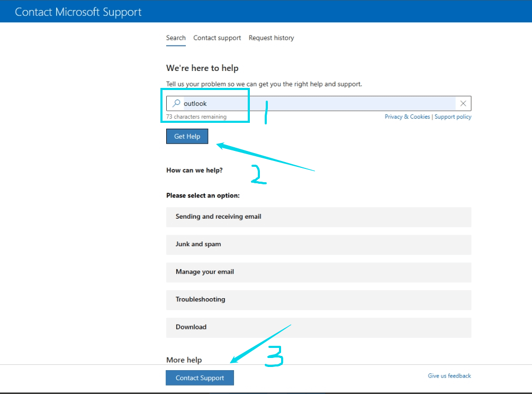Screen dimensions: 532x394
Task: Click the Please select an option label
Action: coord(203,195)
